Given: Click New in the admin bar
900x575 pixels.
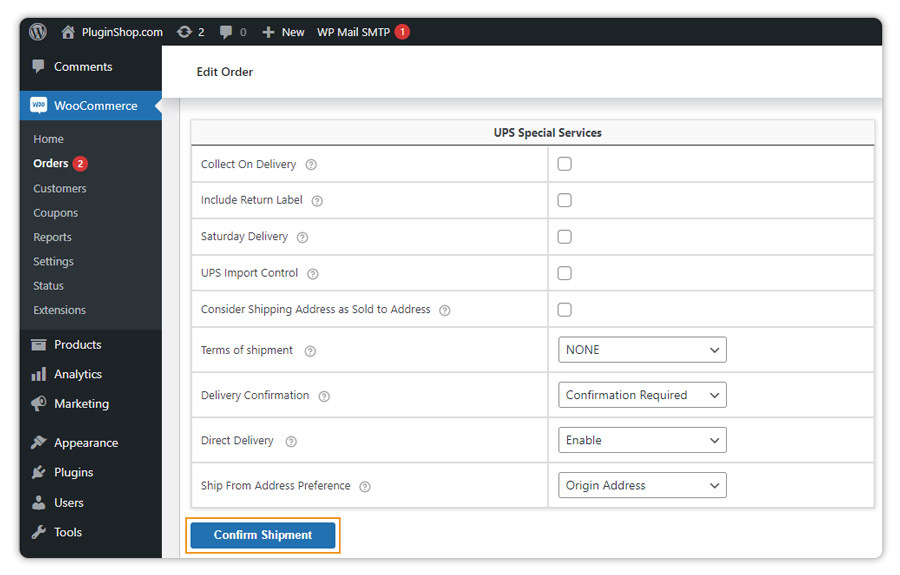Looking at the screenshot, I should click(x=293, y=32).
